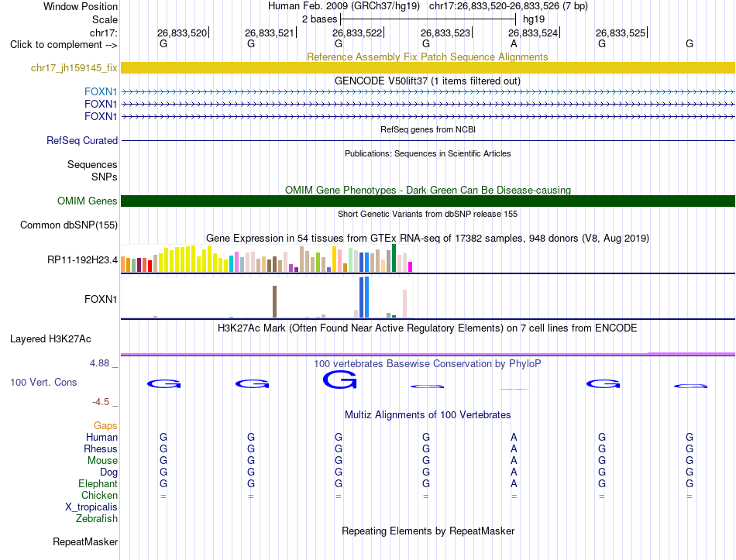Click Mouse species label
Image resolution: width=736 pixels, height=560 pixels.
pos(102,461)
